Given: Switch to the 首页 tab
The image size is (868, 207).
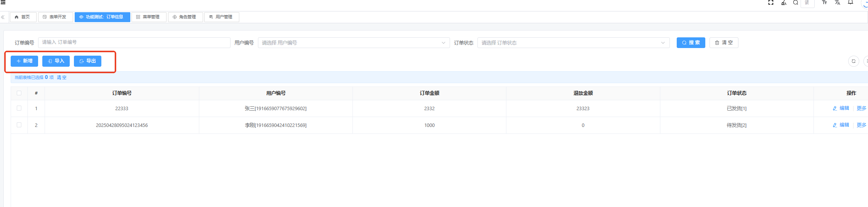Looking at the screenshot, I should pyautogui.click(x=23, y=17).
